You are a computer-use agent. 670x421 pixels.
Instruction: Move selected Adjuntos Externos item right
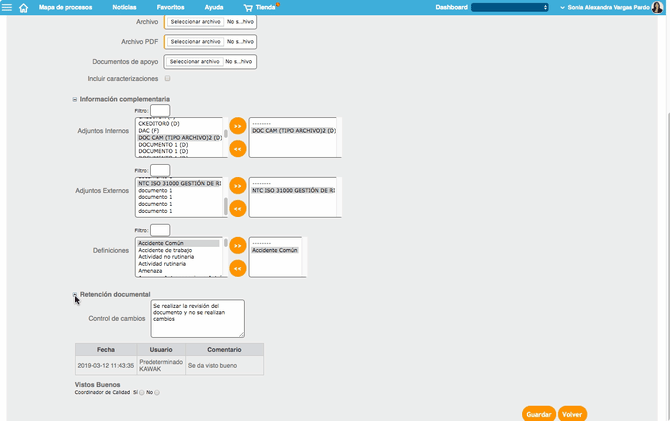[x=237, y=186]
